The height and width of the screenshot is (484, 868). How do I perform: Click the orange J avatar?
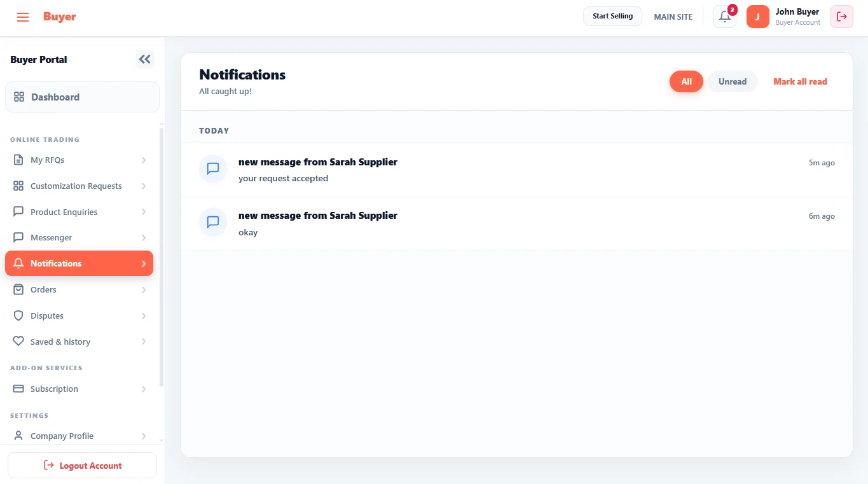click(x=757, y=17)
